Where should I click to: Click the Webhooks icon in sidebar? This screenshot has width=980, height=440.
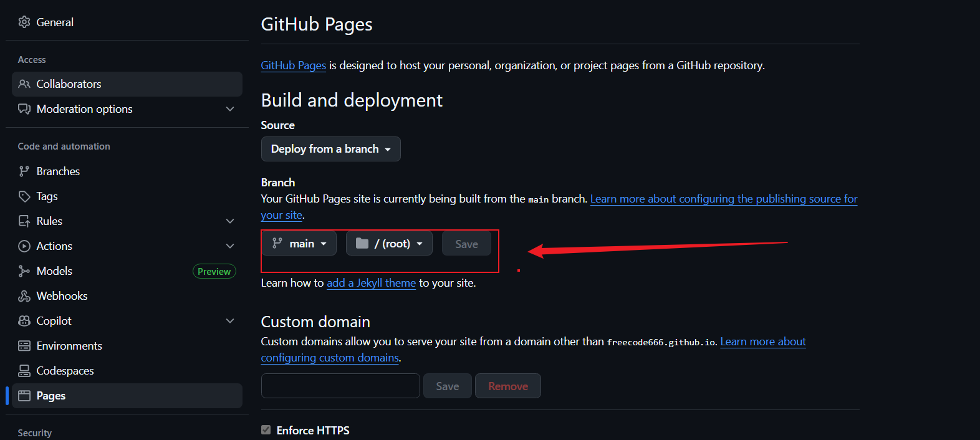(24, 296)
